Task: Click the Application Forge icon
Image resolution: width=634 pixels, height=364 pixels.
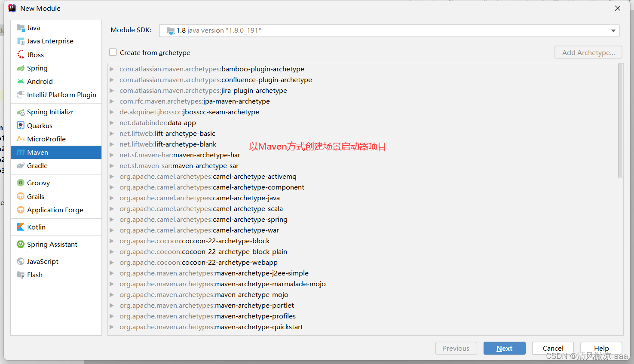Action: pos(21,210)
